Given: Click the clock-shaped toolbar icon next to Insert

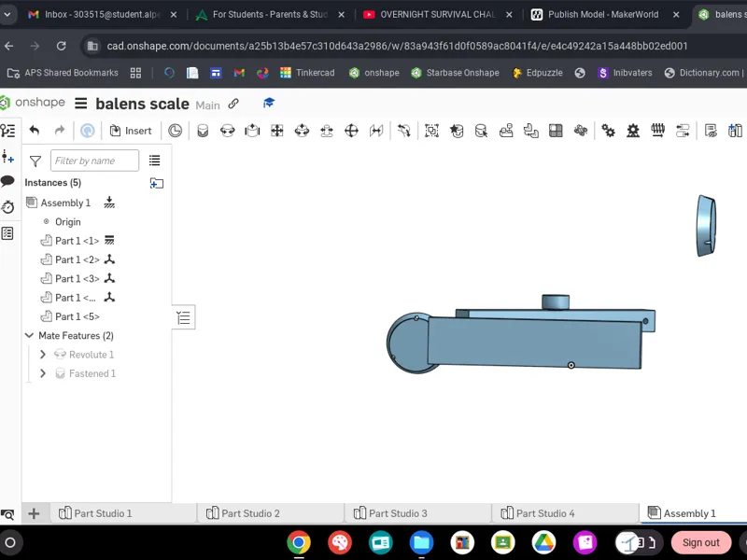Looking at the screenshot, I should (175, 131).
